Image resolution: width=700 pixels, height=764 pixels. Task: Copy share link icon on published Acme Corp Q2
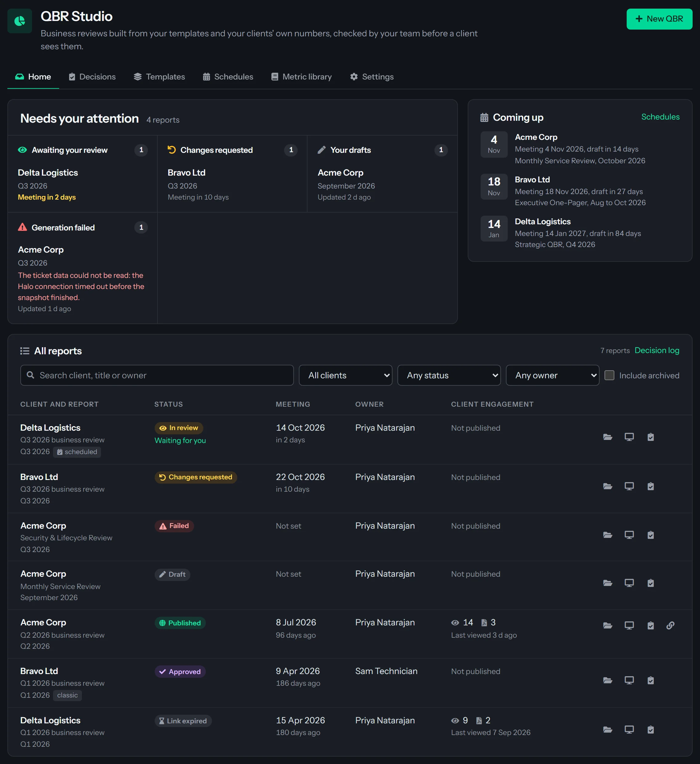tap(670, 625)
